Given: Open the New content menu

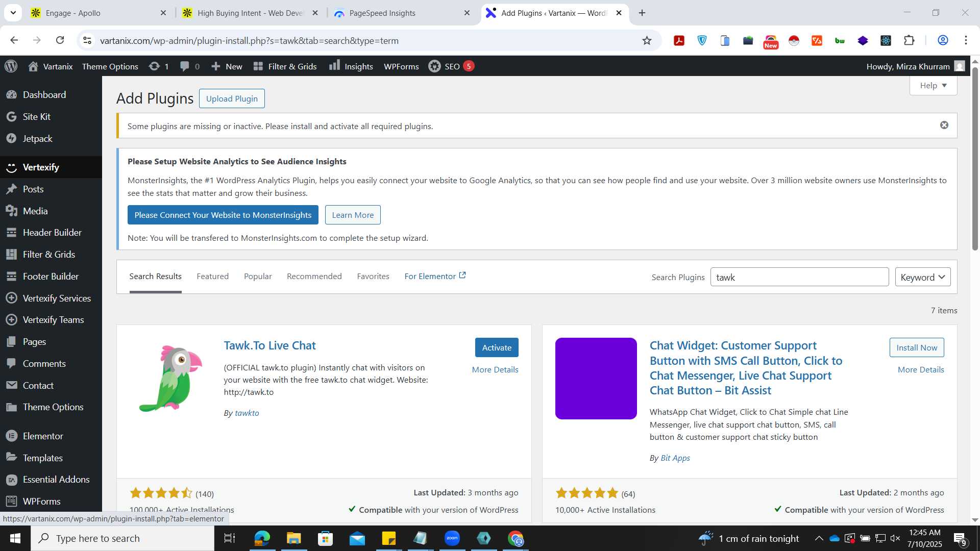Looking at the screenshot, I should tap(227, 66).
